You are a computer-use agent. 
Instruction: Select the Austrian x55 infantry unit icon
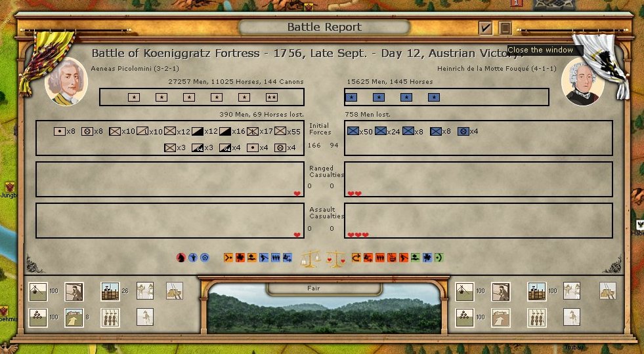click(280, 131)
